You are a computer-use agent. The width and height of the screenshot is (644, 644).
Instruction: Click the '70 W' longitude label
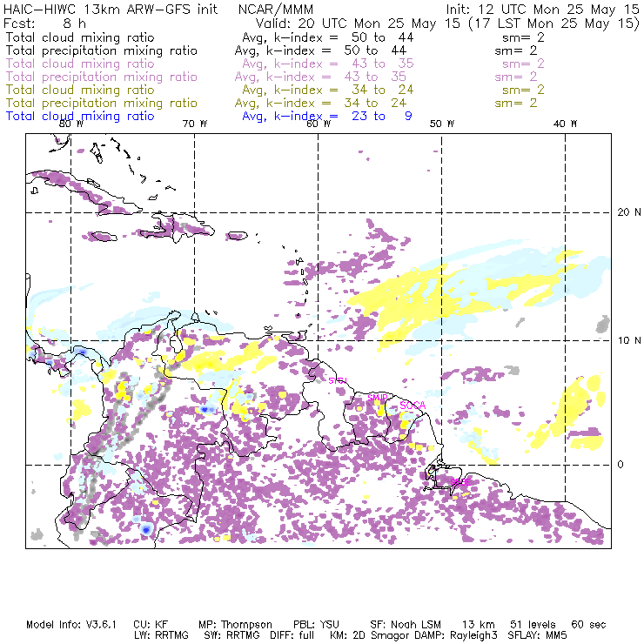195,124
